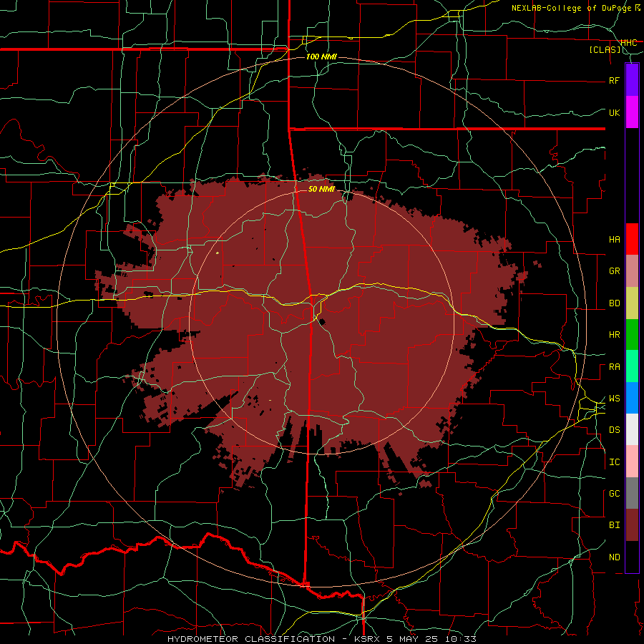Click the BD yellow legend swatch

632,303
